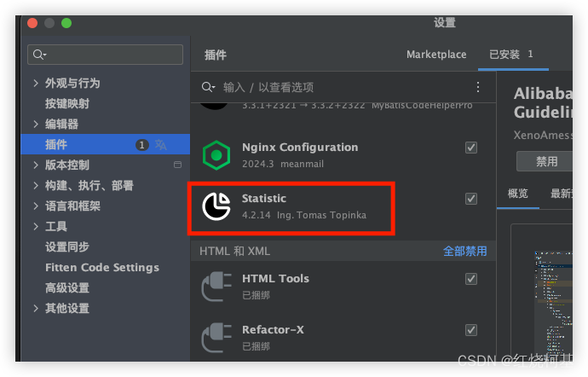Viewport: 588px width, 377px height.
Task: Focus the settings search input field
Action: [x=106, y=55]
